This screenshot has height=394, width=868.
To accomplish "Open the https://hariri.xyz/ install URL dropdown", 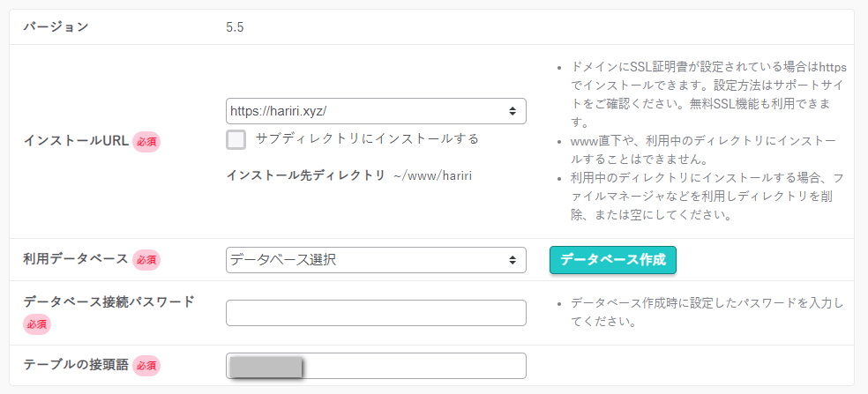I will (376, 111).
